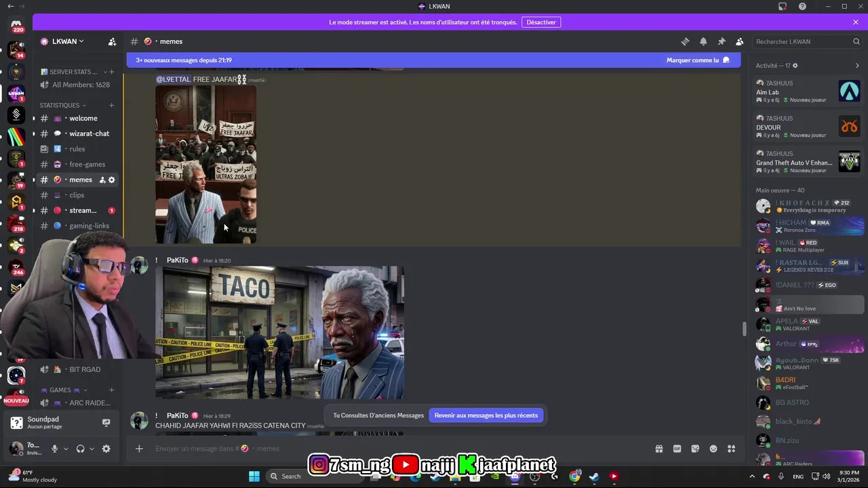Viewport: 868px width, 488px height.
Task: Open sticker picker
Action: 695,449
